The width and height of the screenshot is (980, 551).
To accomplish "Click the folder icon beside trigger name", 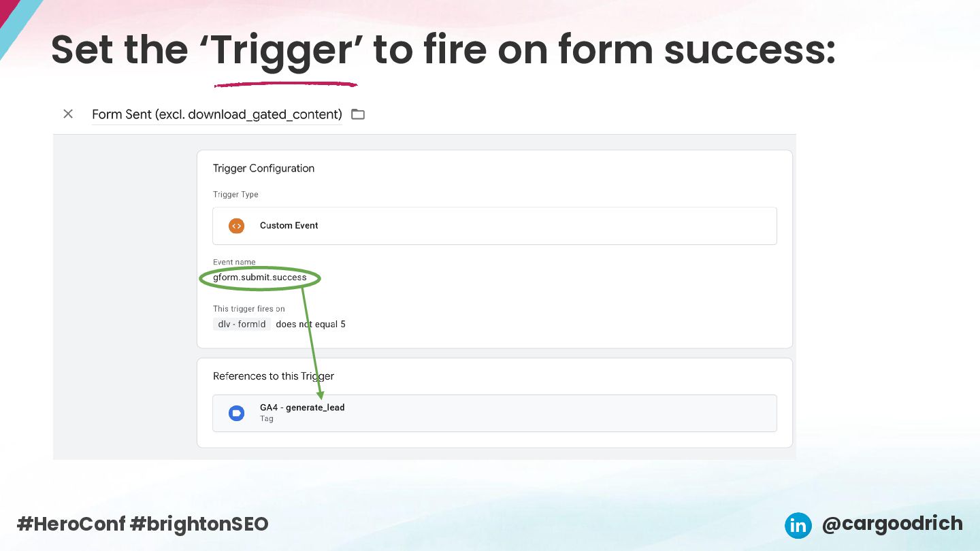I will pyautogui.click(x=358, y=114).
